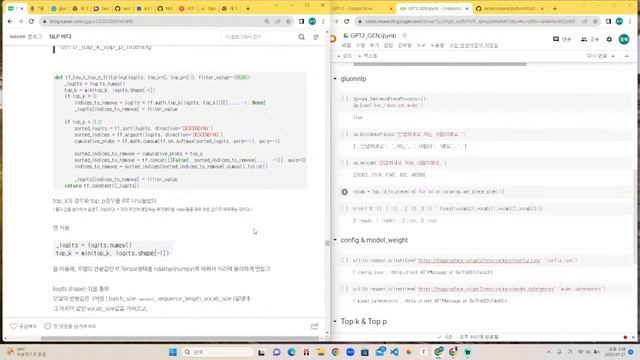Focus the Naver blog search field

coord(259,37)
